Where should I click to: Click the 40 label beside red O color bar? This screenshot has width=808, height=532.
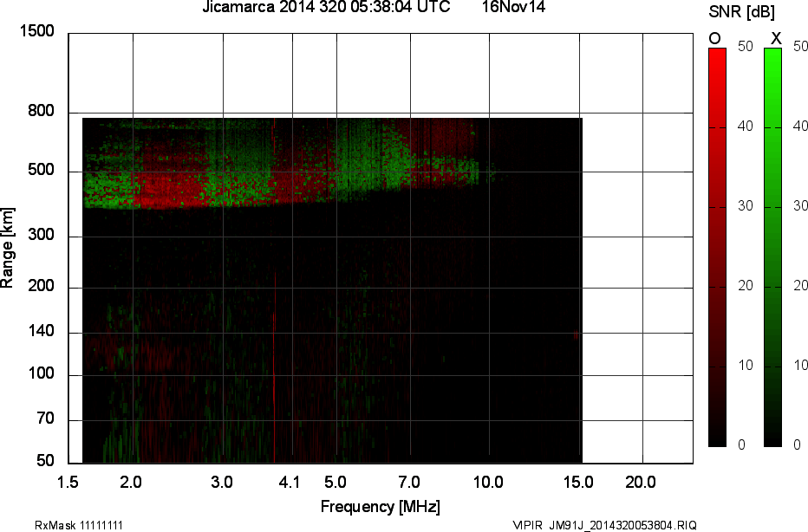click(746, 127)
